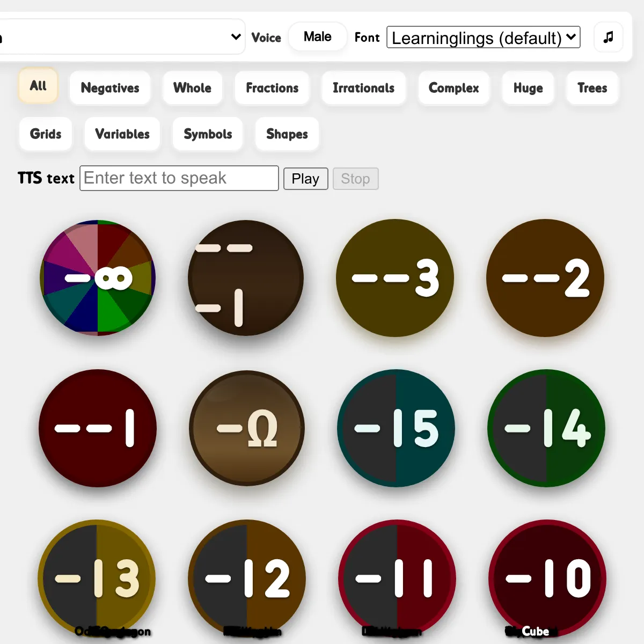
Task: Select the dark red --1 circle
Action: coord(97,428)
